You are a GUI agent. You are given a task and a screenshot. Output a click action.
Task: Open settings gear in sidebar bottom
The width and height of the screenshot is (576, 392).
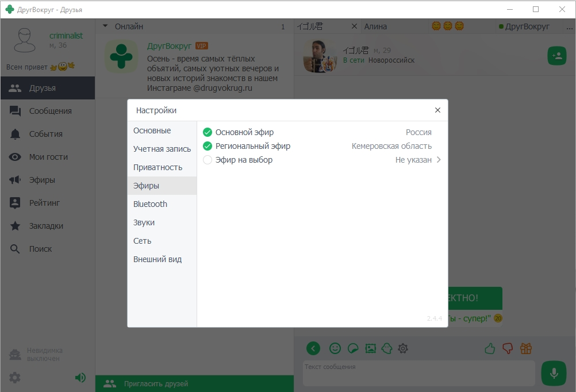[15, 378]
